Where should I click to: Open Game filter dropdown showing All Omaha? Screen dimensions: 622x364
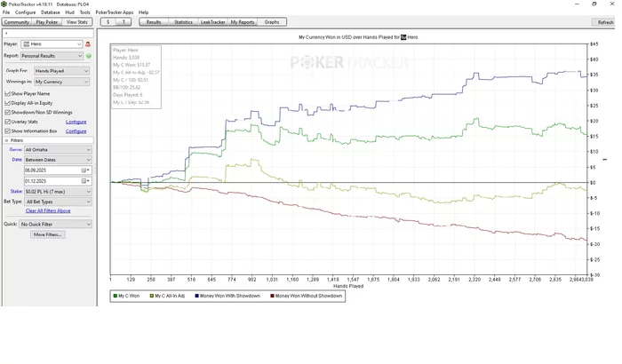(x=58, y=150)
